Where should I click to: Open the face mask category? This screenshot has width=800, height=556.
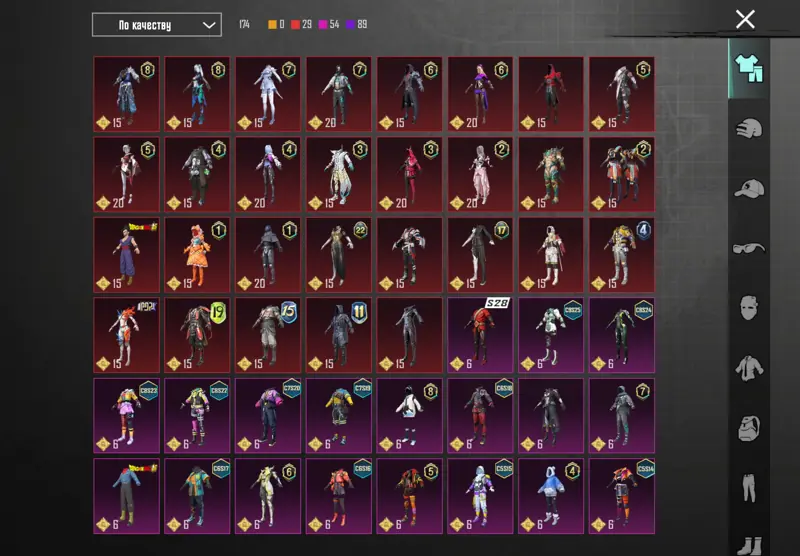748,308
